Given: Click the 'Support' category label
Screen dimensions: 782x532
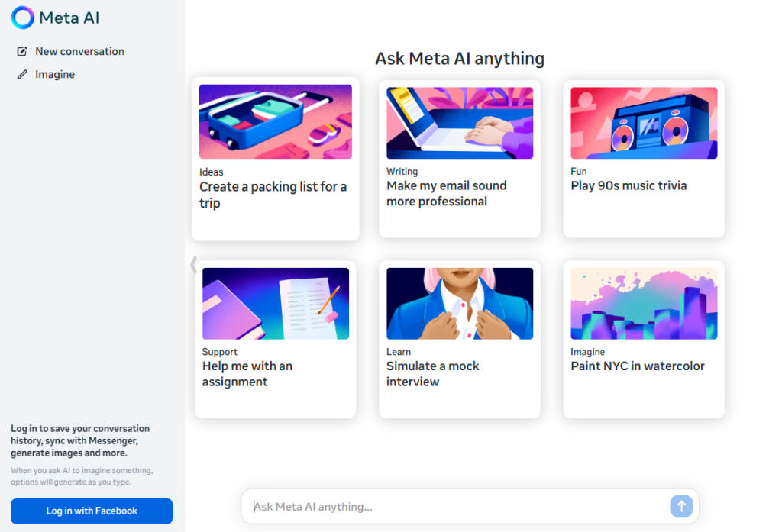Looking at the screenshot, I should pos(219,352).
